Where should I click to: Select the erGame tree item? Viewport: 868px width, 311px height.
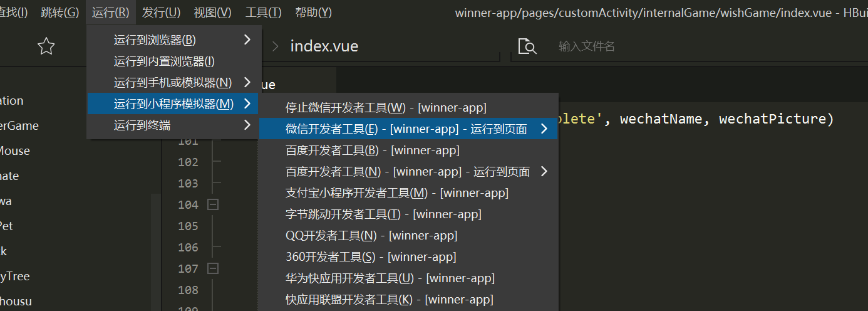click(x=19, y=125)
